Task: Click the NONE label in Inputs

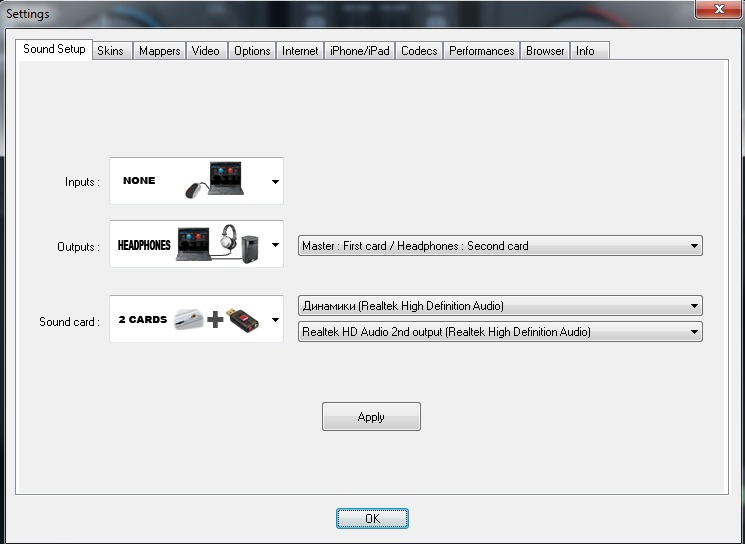Action: (139, 181)
